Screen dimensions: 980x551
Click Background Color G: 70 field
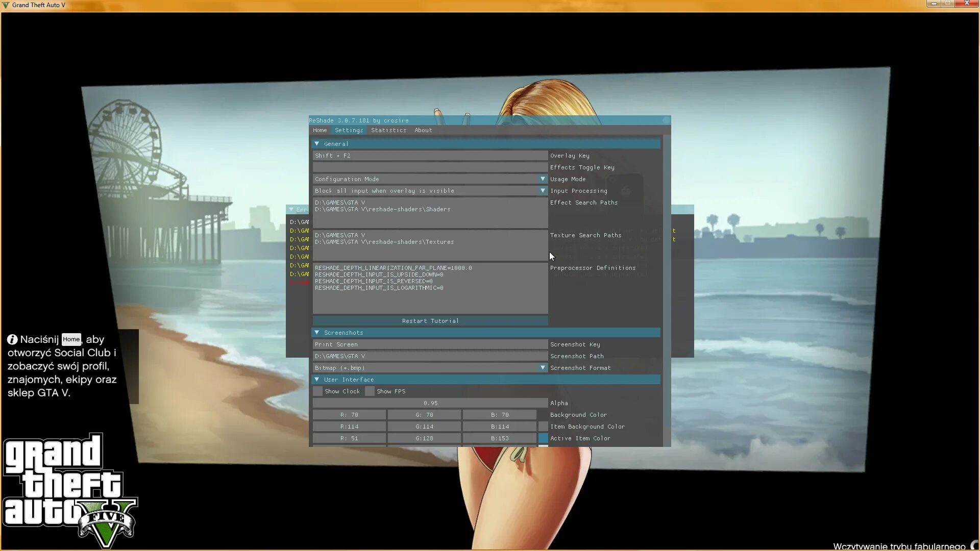[x=424, y=415]
